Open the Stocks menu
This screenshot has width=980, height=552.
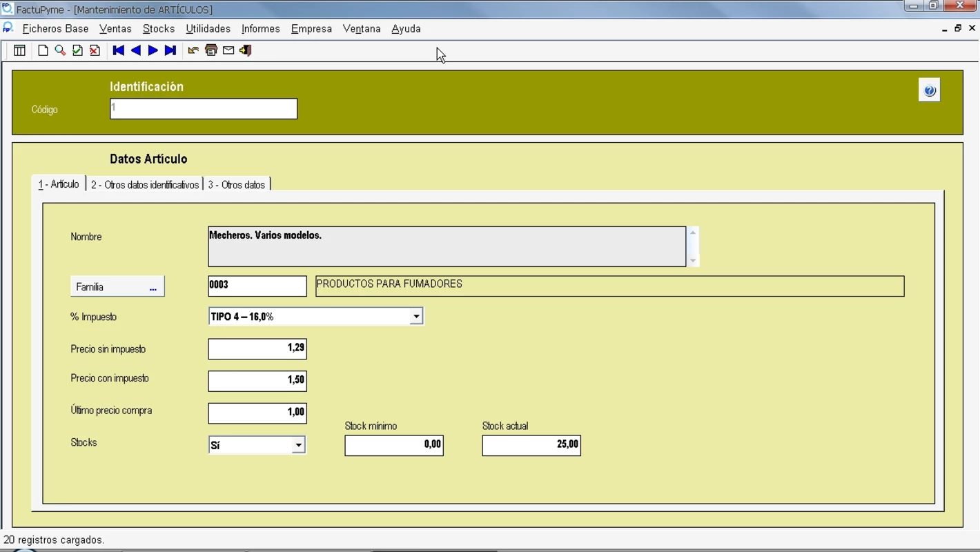(159, 29)
